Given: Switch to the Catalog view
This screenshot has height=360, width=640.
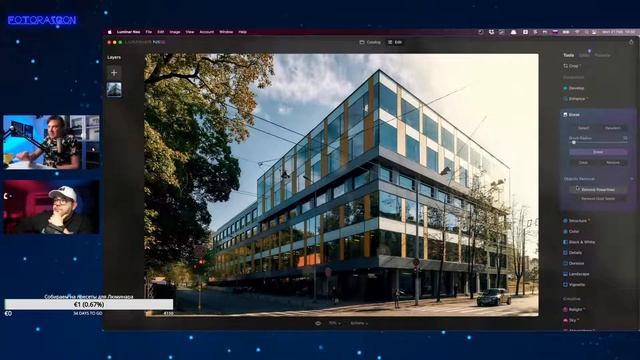Looking at the screenshot, I should click(x=370, y=42).
